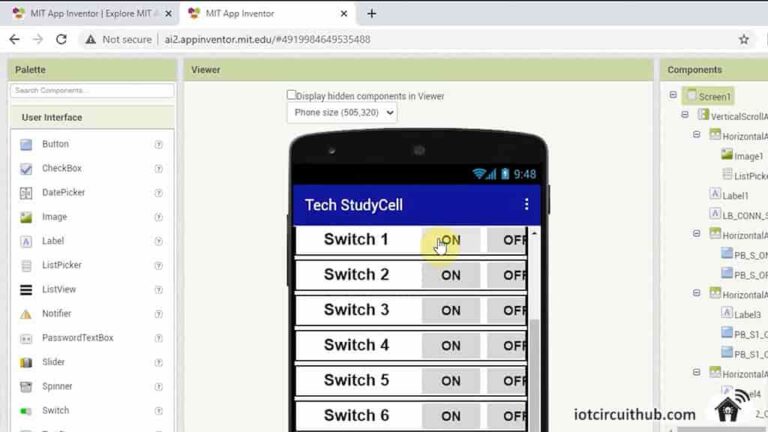Screen dimensions: 768x432
Task: Toggle Display hidden components in Viewer
Action: tap(291, 95)
